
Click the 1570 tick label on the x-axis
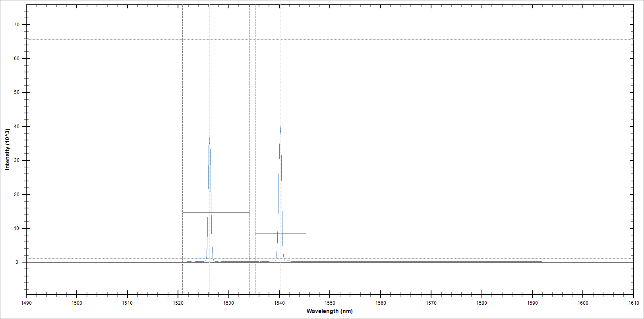(431, 303)
